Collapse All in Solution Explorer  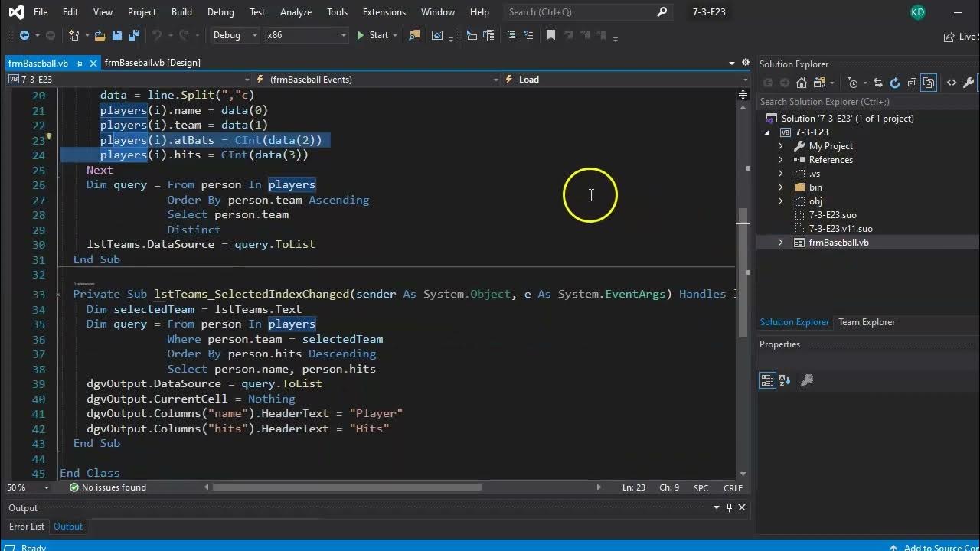912,83
